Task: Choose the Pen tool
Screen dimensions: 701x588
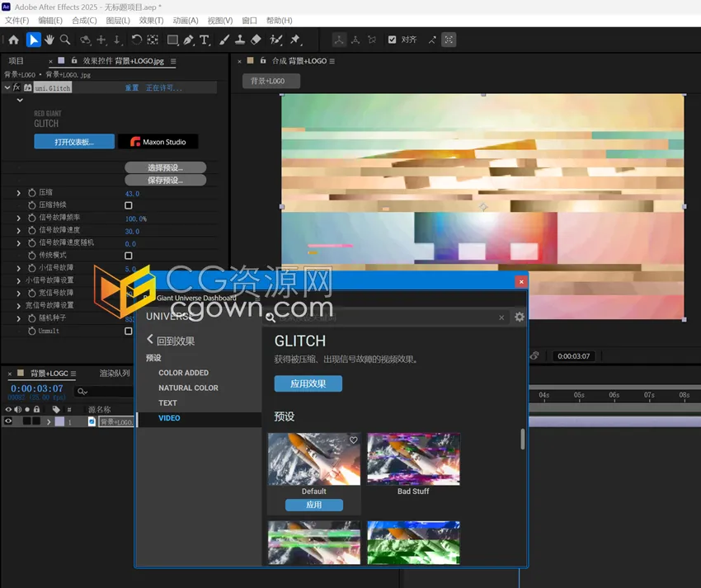Action: 189,40
